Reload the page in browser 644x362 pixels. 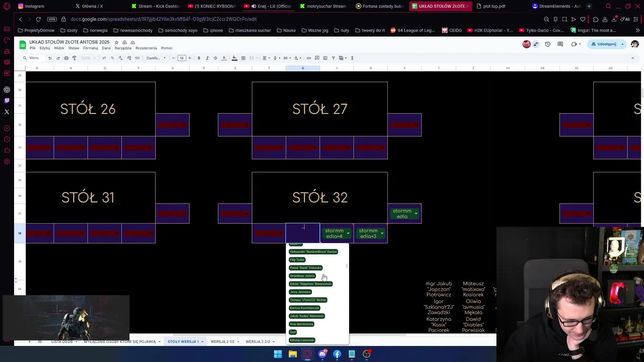point(38,19)
